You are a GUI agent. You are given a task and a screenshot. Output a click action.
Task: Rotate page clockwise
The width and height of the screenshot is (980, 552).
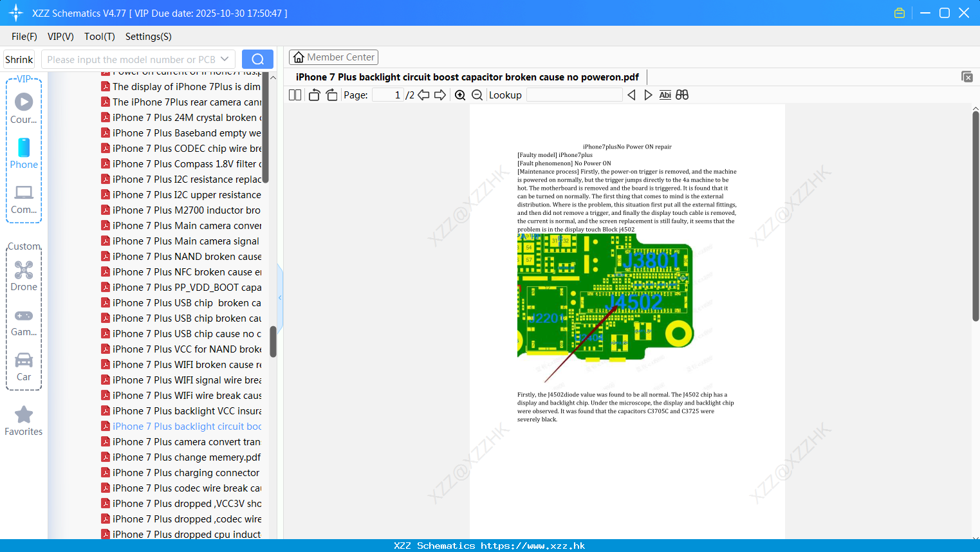click(331, 95)
